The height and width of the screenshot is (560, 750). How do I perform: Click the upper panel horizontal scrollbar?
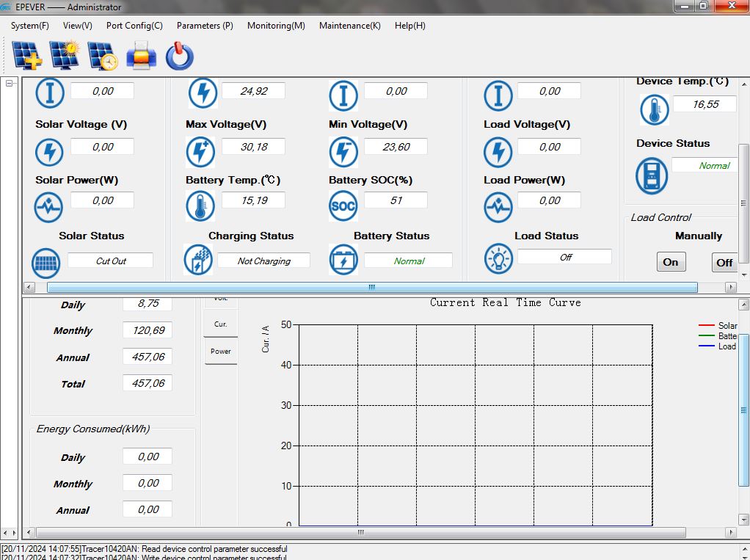372,288
